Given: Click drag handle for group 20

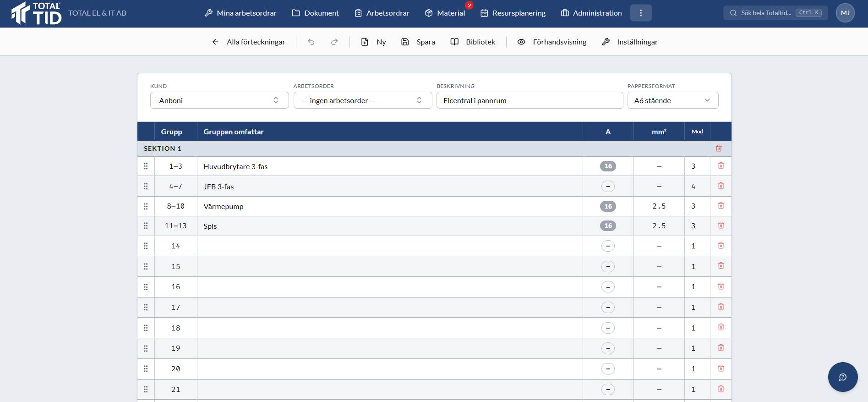Looking at the screenshot, I should coord(146,369).
